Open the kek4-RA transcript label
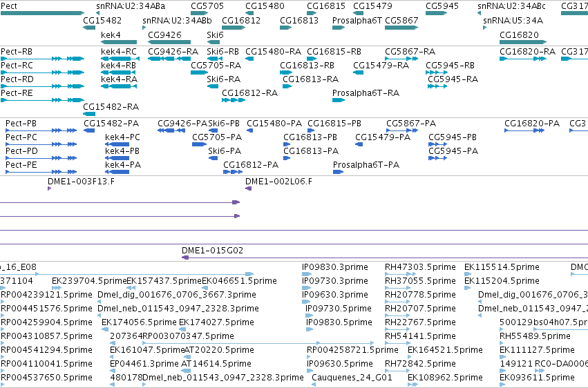This screenshot has height=388, width=588. [x=119, y=79]
